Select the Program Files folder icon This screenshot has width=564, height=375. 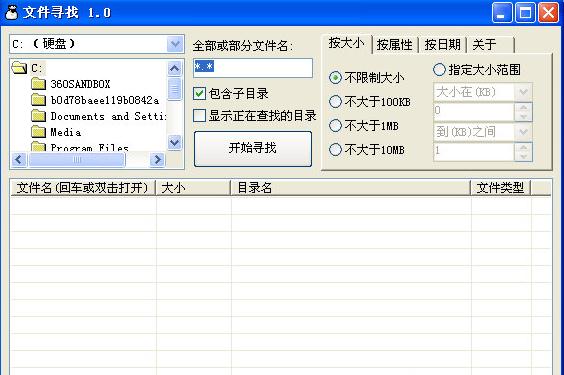(x=38, y=146)
